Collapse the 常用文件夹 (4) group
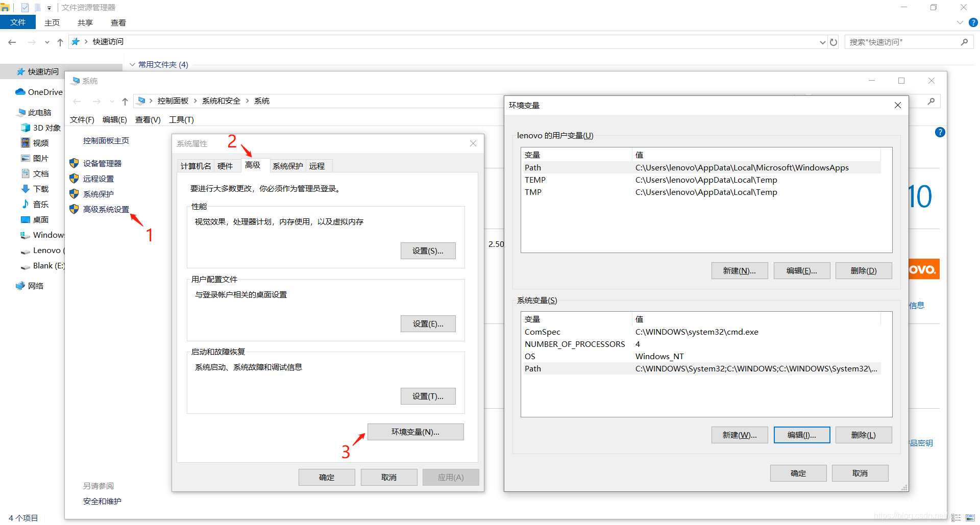This screenshot has width=980, height=525. [x=132, y=64]
